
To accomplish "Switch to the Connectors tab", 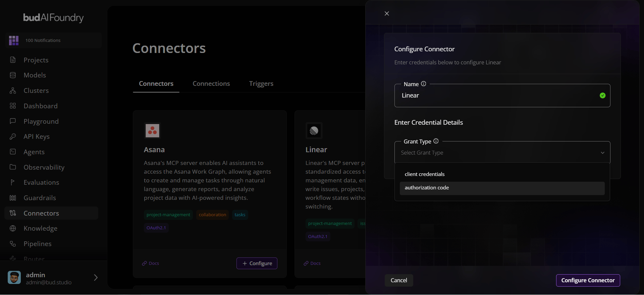I will [156, 84].
